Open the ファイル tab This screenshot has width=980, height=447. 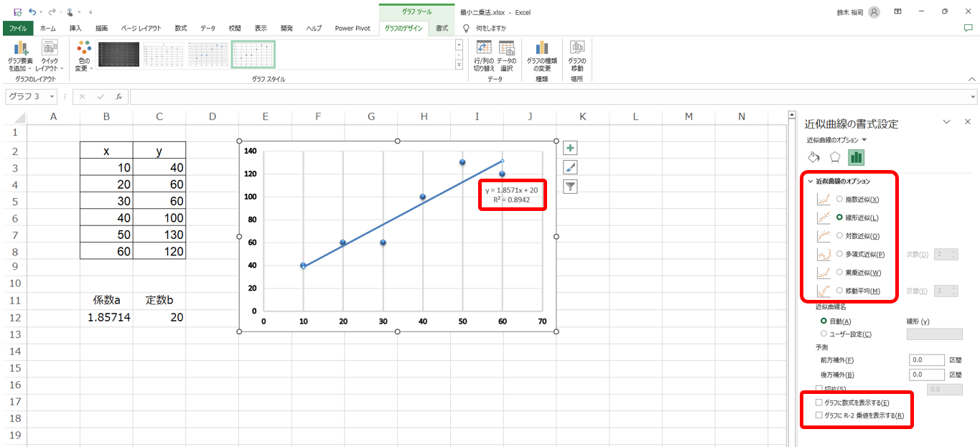coord(18,28)
